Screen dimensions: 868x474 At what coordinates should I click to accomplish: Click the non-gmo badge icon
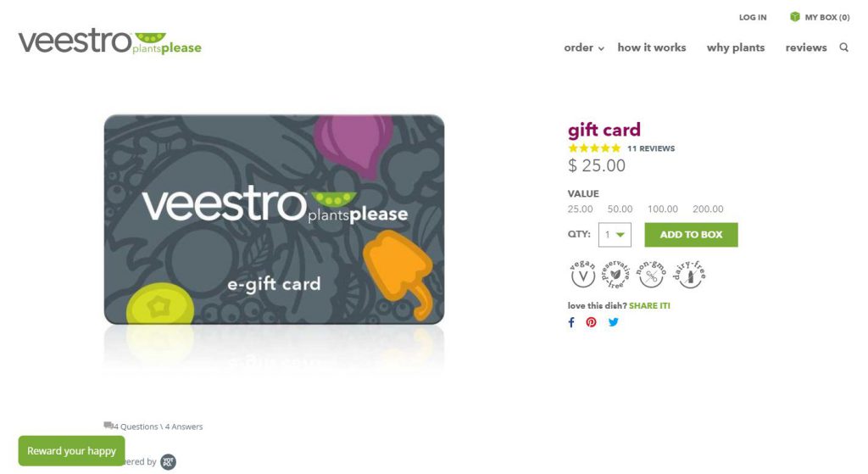(651, 274)
